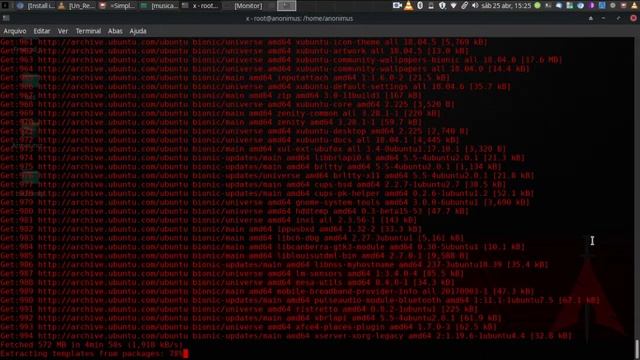Click the Get:988 mesa-utils line
Image resolution: width=640 pixels, height=360 pixels.
pos(227,282)
